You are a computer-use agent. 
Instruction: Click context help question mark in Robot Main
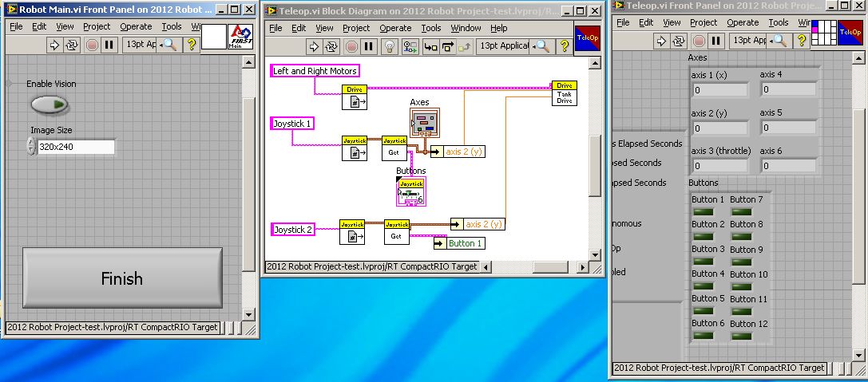coord(191,45)
